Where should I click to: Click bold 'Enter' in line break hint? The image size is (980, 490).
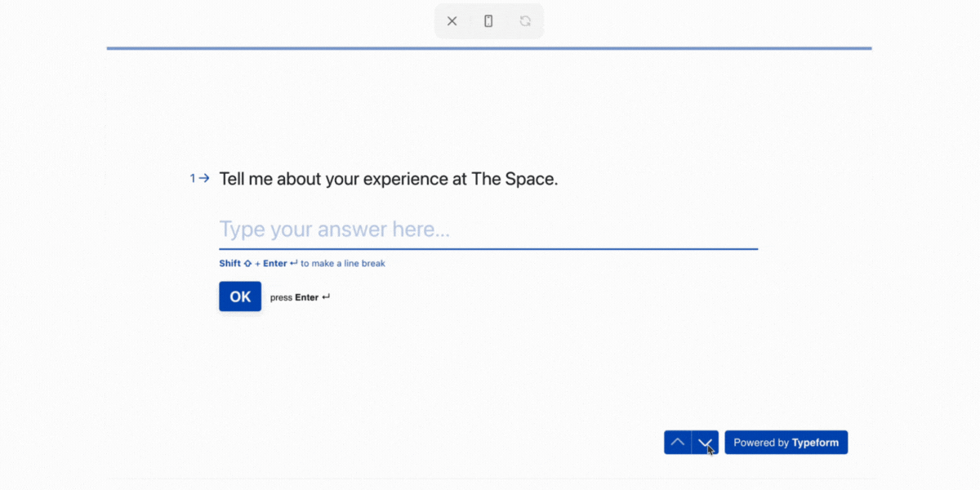point(274,264)
